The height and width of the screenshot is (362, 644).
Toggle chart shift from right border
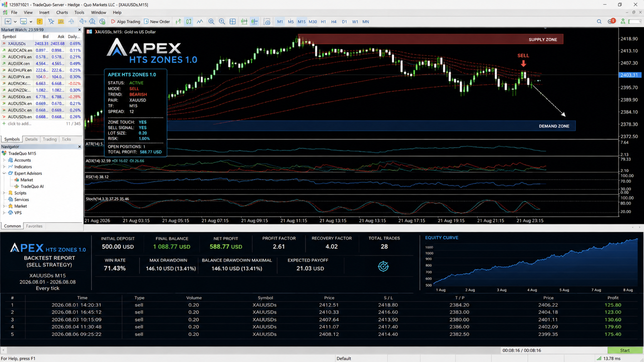[x=255, y=22]
